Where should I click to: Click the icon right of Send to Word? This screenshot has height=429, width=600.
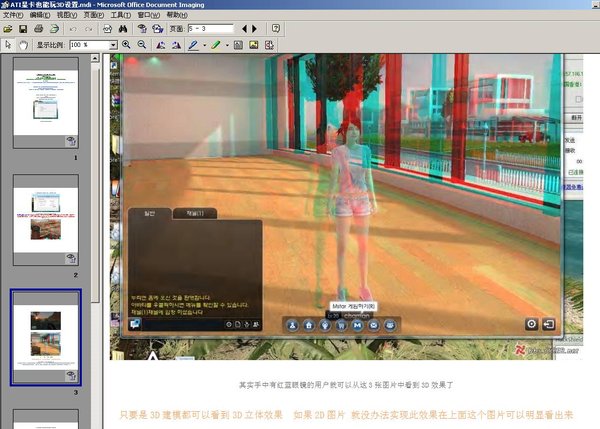pos(157,29)
